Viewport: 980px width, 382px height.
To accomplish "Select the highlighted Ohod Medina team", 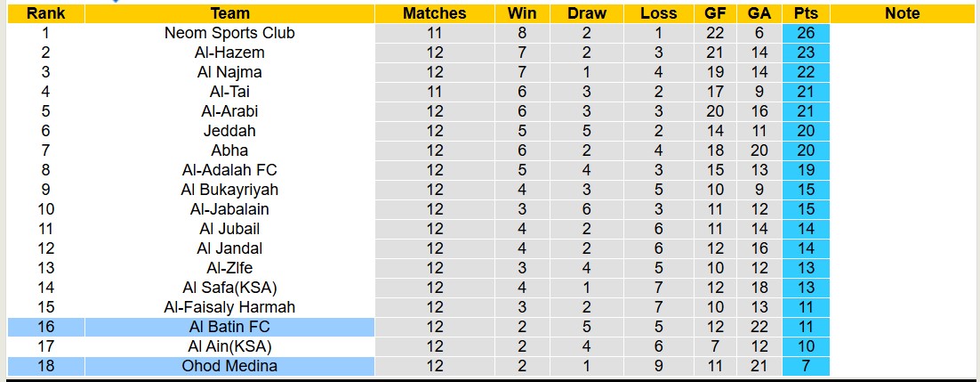I will point(229,366).
